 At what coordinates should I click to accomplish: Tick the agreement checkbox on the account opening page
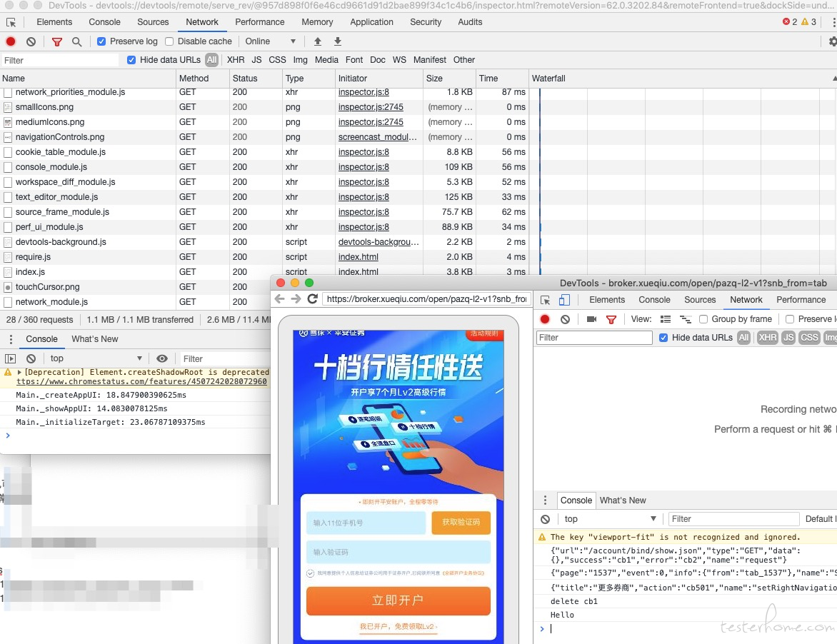point(310,573)
